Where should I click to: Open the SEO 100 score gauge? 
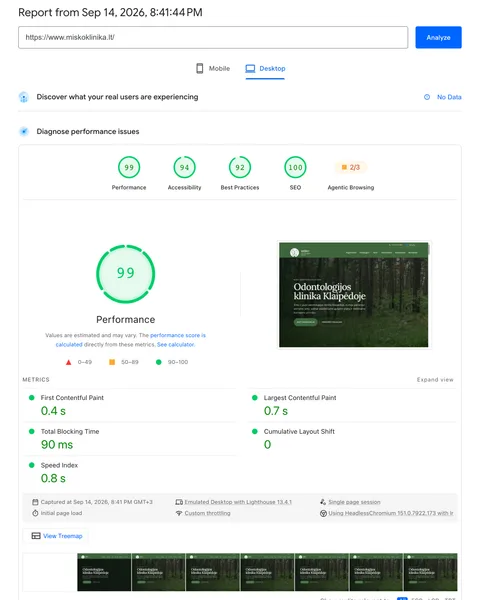[x=295, y=167]
